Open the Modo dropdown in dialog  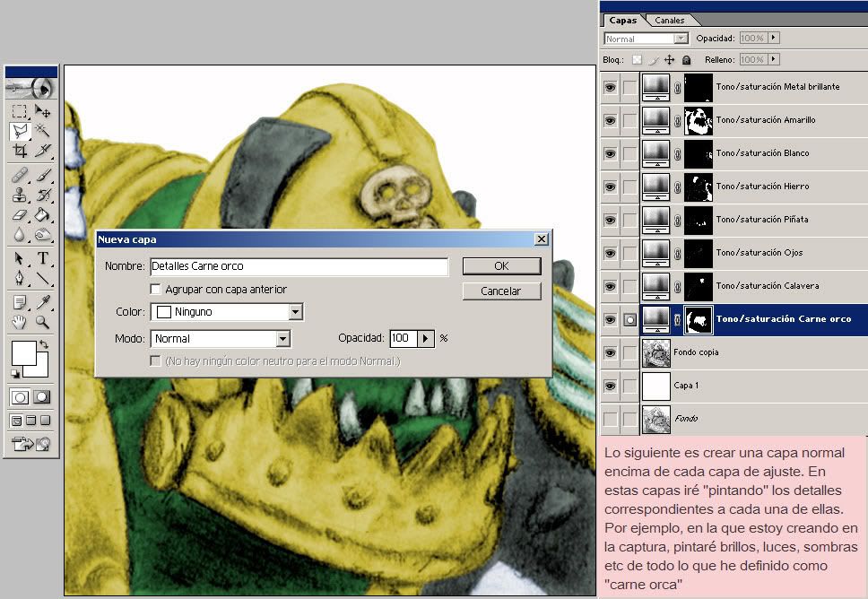point(282,338)
